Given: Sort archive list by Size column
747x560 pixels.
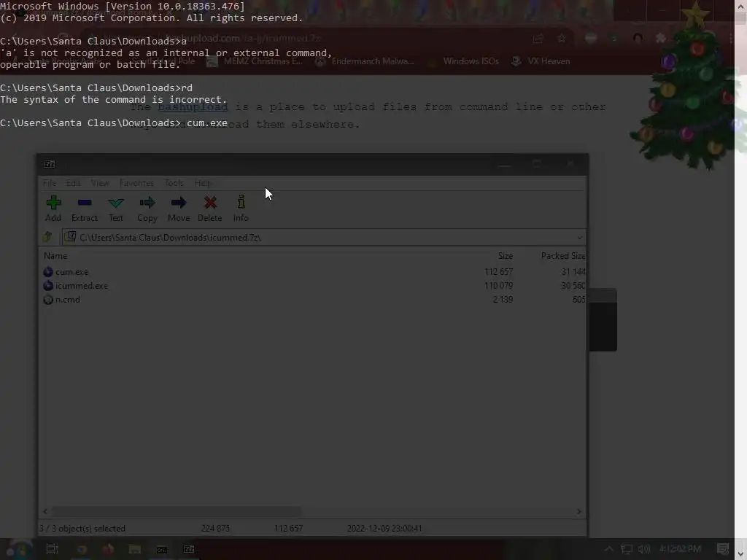Looking at the screenshot, I should tap(506, 256).
